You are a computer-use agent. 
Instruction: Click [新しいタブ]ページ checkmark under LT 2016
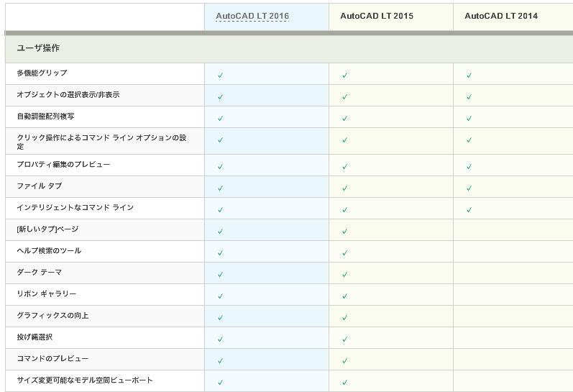220,232
